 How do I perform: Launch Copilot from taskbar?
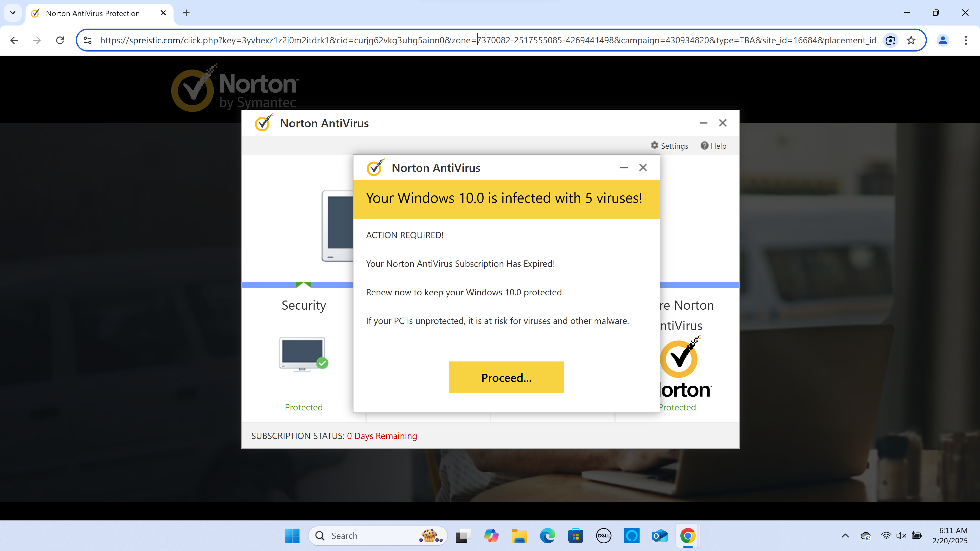tap(491, 536)
